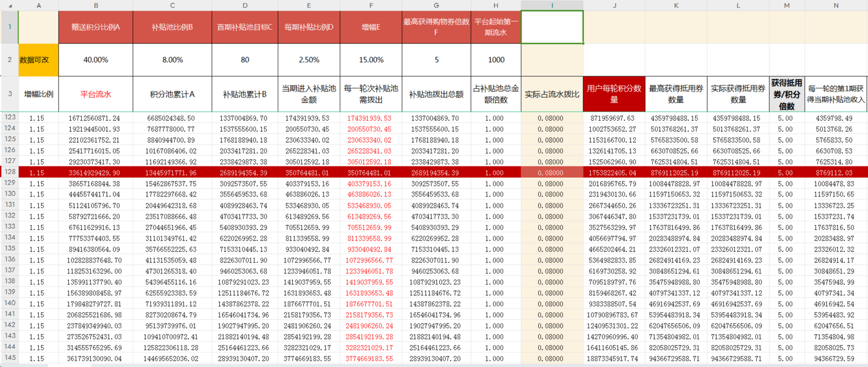Select column G header

tap(436, 5)
